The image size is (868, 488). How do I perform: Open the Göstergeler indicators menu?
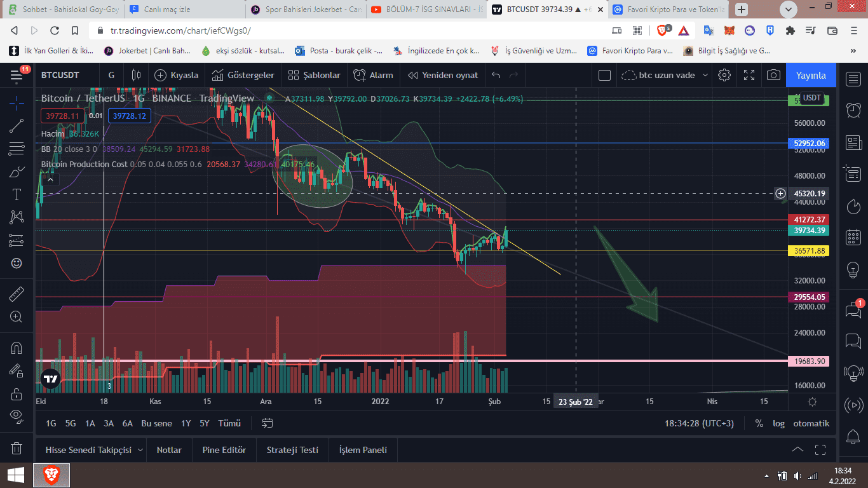(243, 75)
